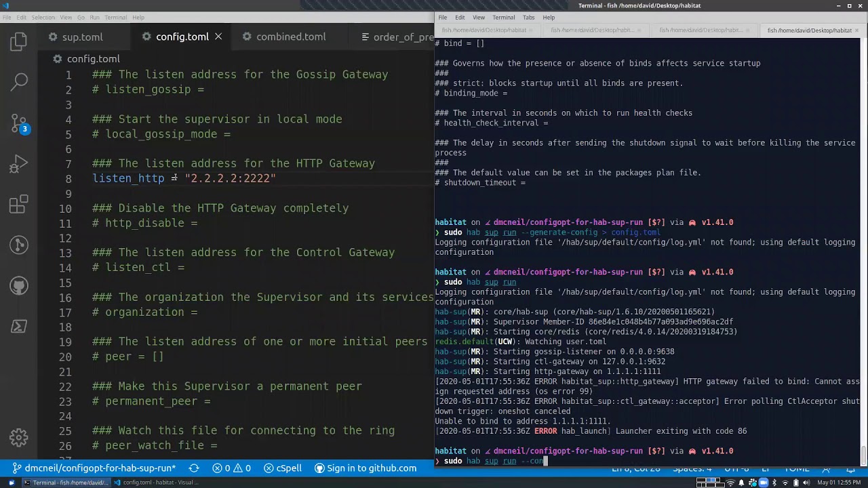Viewport: 868px width, 488px height.
Task: Click the '# binding_mode =' line in the terminal
Action: (x=471, y=94)
